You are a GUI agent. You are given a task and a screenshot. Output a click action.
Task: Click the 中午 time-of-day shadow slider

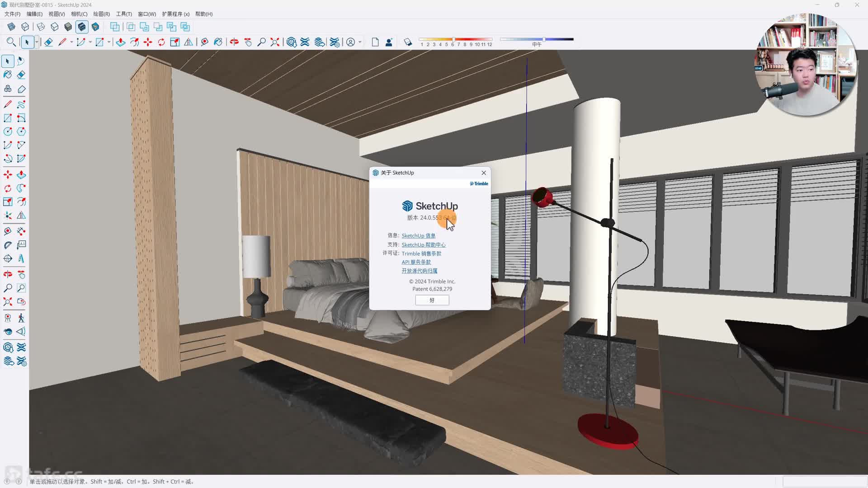coord(544,40)
